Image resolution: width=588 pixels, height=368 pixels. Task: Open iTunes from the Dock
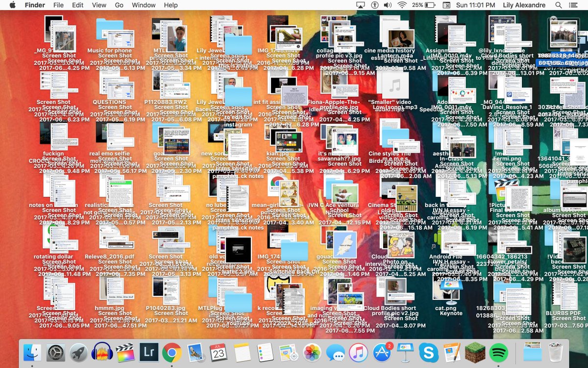pyautogui.click(x=358, y=352)
